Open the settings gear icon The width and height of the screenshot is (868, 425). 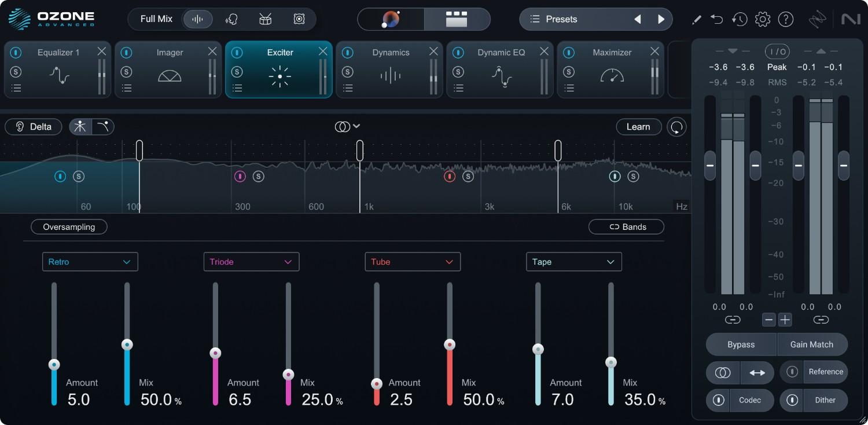point(763,19)
